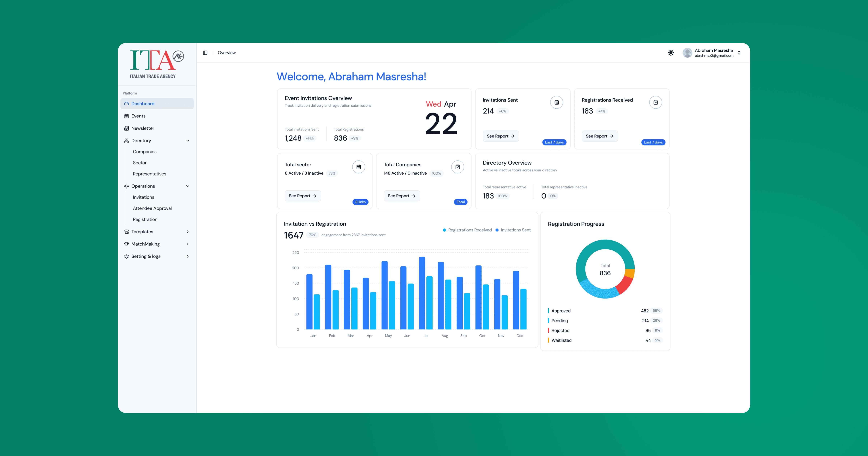The image size is (868, 456).
Task: See Report for Invitations Sent
Action: click(x=501, y=136)
